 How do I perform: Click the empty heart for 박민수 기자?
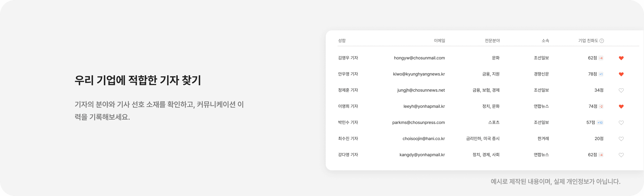(x=621, y=123)
